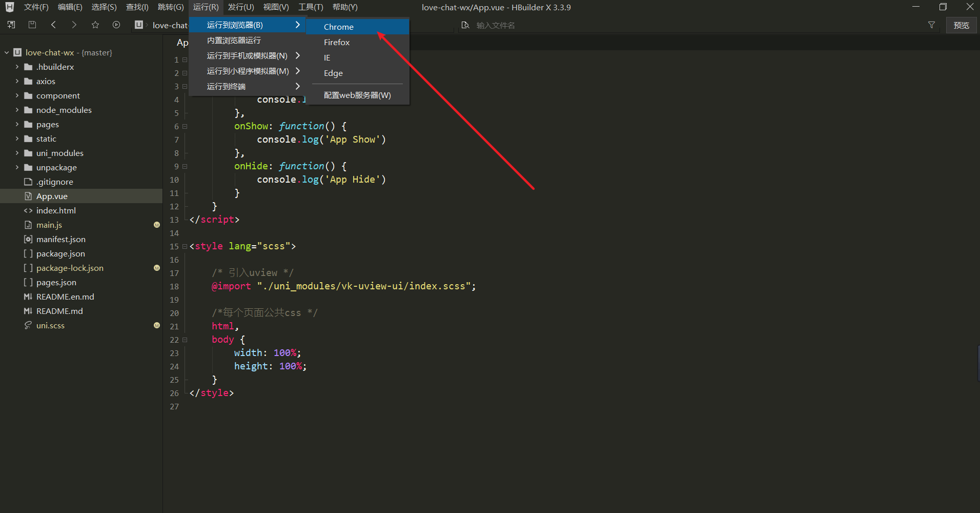Click the modified badge on uni.scss
Image resolution: width=980 pixels, height=513 pixels.
pos(157,325)
